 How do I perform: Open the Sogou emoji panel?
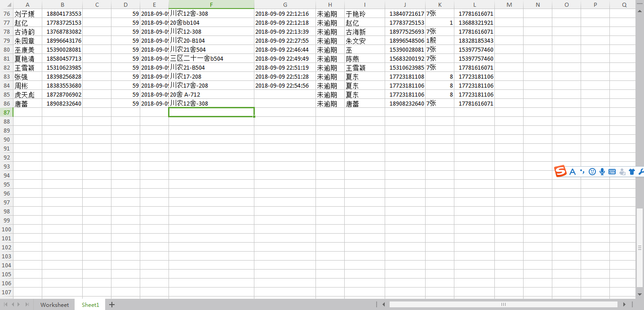point(592,172)
